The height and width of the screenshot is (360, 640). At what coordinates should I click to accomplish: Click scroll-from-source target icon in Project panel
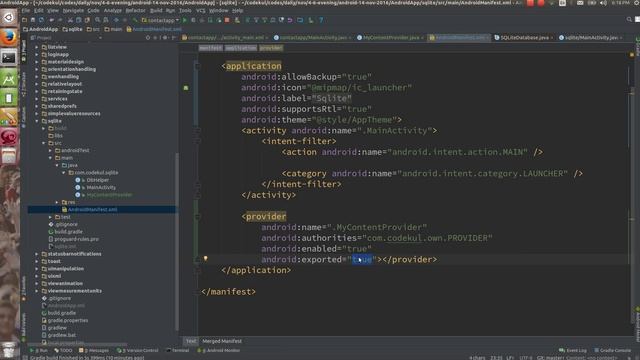(148, 38)
